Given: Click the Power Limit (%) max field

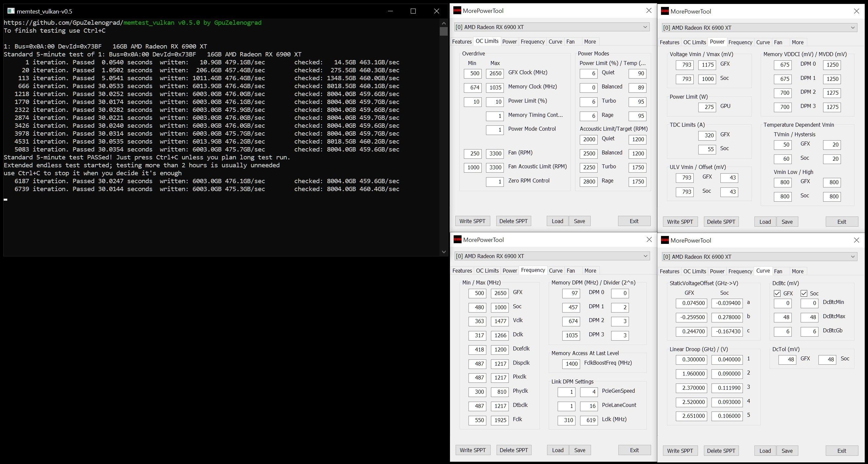Looking at the screenshot, I should (x=495, y=102).
